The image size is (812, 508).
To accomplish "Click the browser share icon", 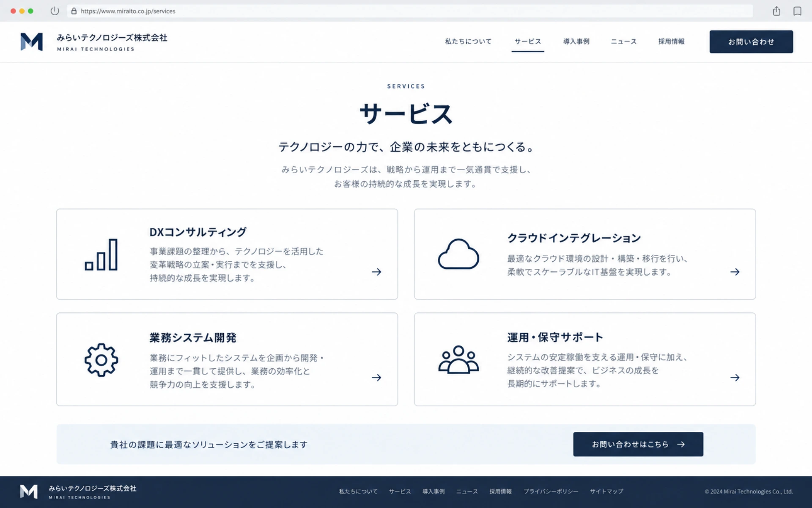I will pyautogui.click(x=776, y=11).
